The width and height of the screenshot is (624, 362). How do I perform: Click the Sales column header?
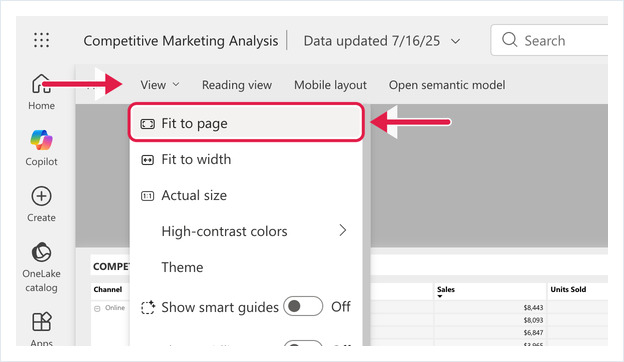[x=446, y=289]
